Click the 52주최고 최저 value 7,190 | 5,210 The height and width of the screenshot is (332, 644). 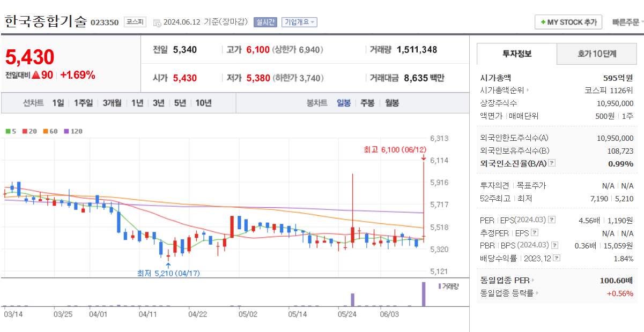(611, 199)
